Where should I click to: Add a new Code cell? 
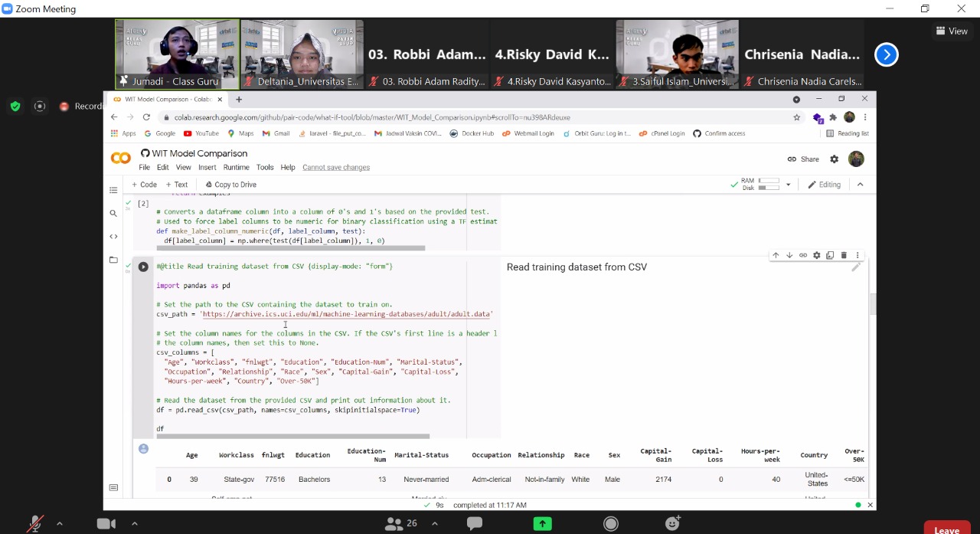(144, 185)
